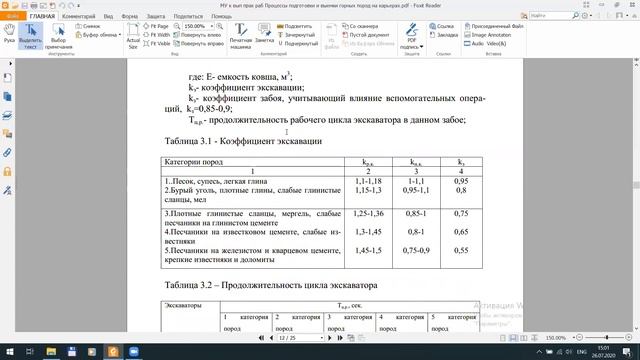Click Fit Width in the ribbon

pos(157,35)
